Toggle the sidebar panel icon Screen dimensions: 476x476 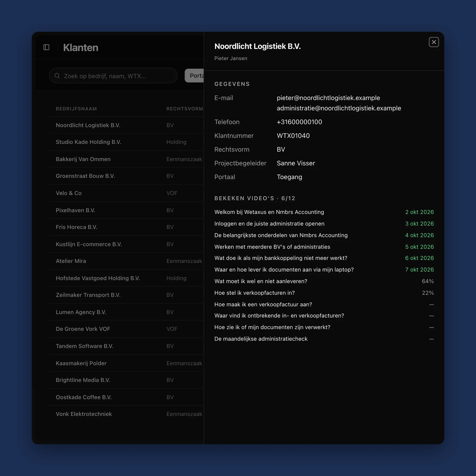[46, 47]
